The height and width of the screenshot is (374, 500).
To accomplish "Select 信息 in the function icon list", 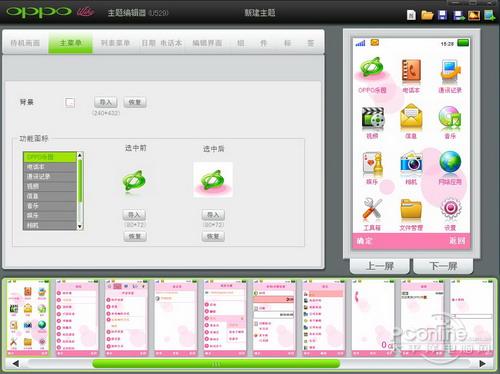I will tap(50, 196).
